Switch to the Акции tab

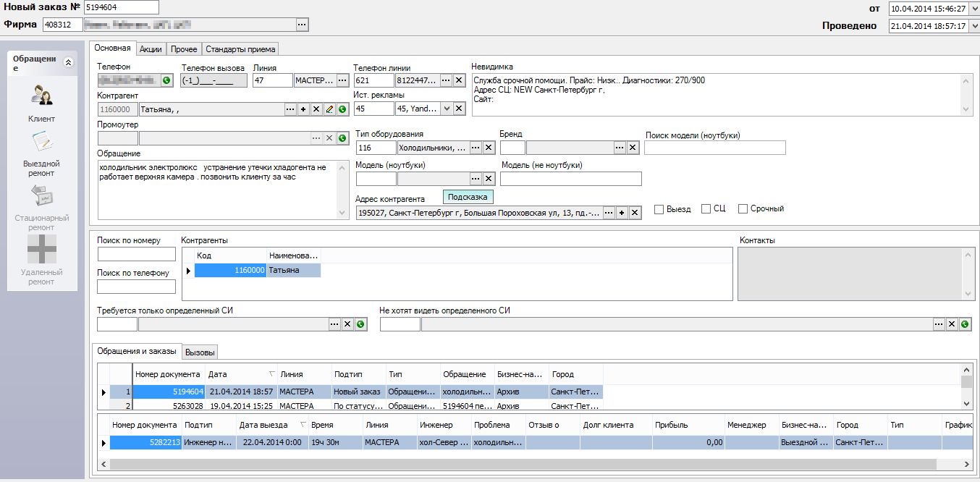point(151,49)
